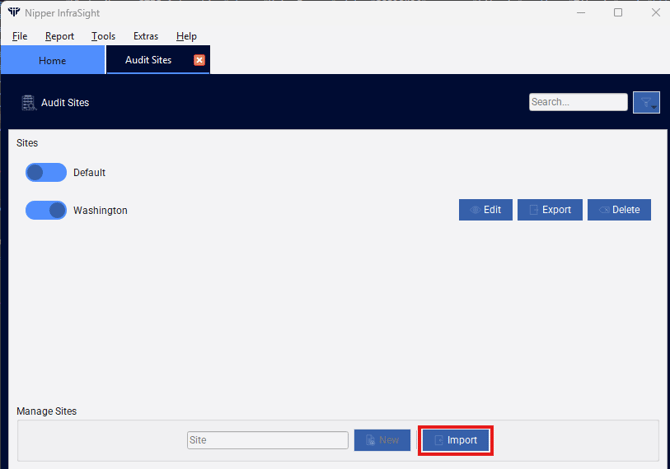This screenshot has width=670, height=469.
Task: Toggle the Default site switch
Action: pyautogui.click(x=46, y=173)
